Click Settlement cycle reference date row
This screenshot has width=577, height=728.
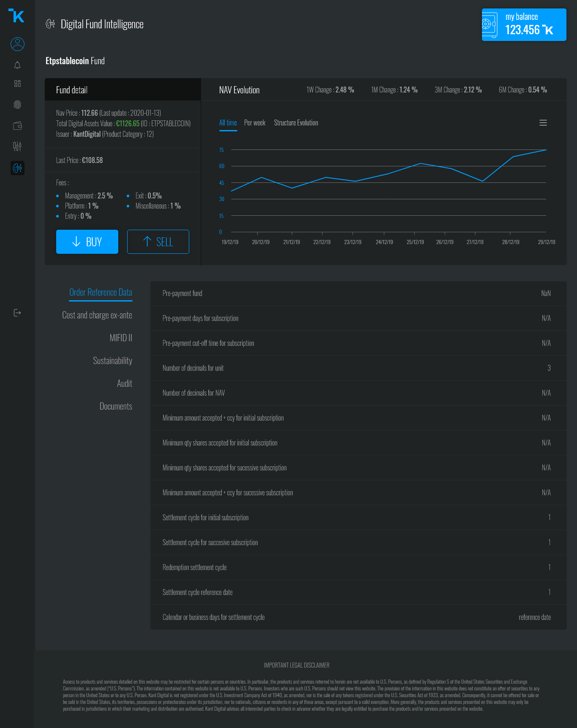(359, 592)
